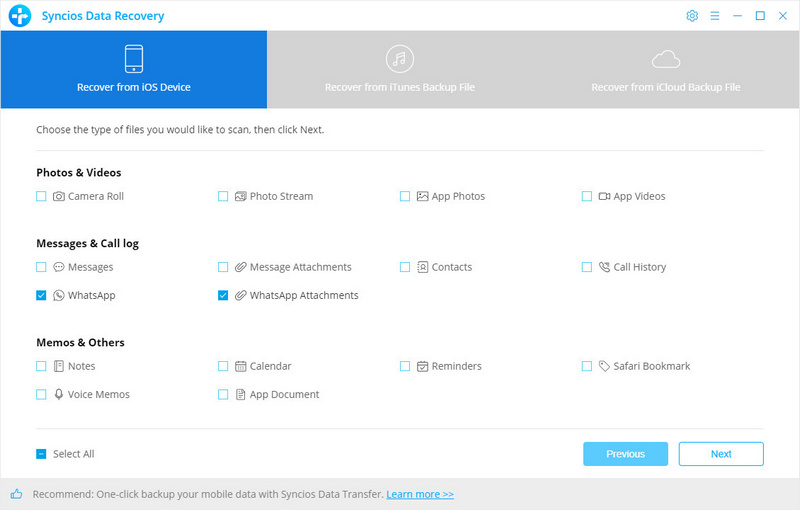The image size is (800, 510).
Task: Switch to Recover from iOS Device tab
Action: 134,69
